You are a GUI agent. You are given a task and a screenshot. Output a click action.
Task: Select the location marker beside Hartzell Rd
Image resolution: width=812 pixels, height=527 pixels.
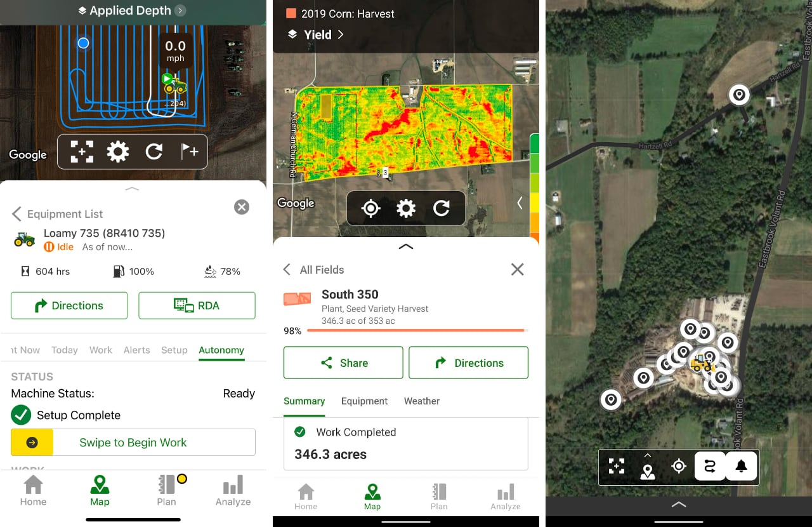738,95
